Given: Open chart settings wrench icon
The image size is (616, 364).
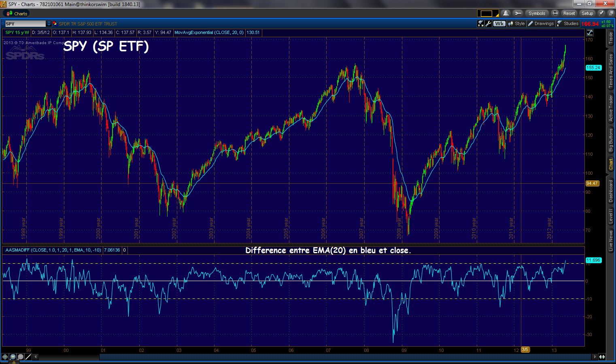Looking at the screenshot, I should coord(488,24).
